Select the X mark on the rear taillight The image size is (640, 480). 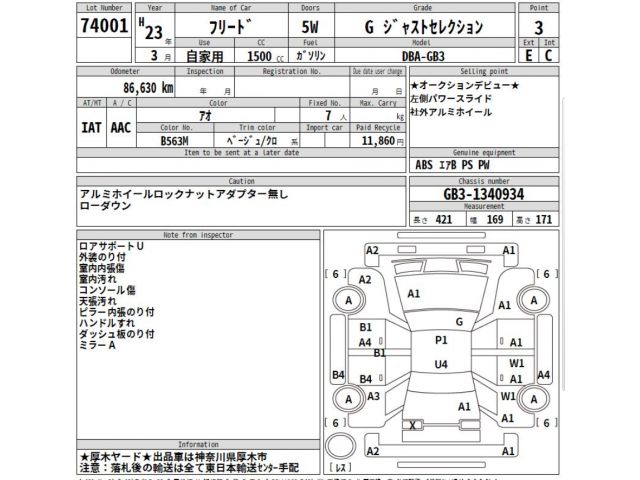412,424
